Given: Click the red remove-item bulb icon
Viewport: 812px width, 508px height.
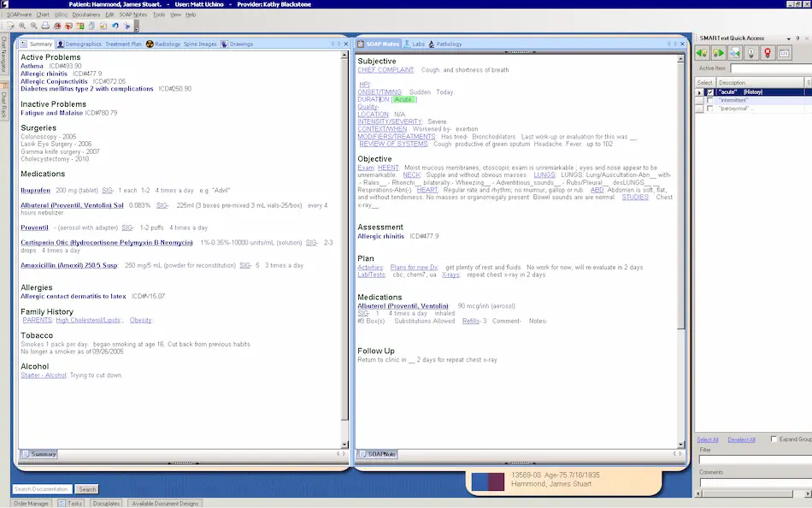Looking at the screenshot, I should click(x=768, y=52).
